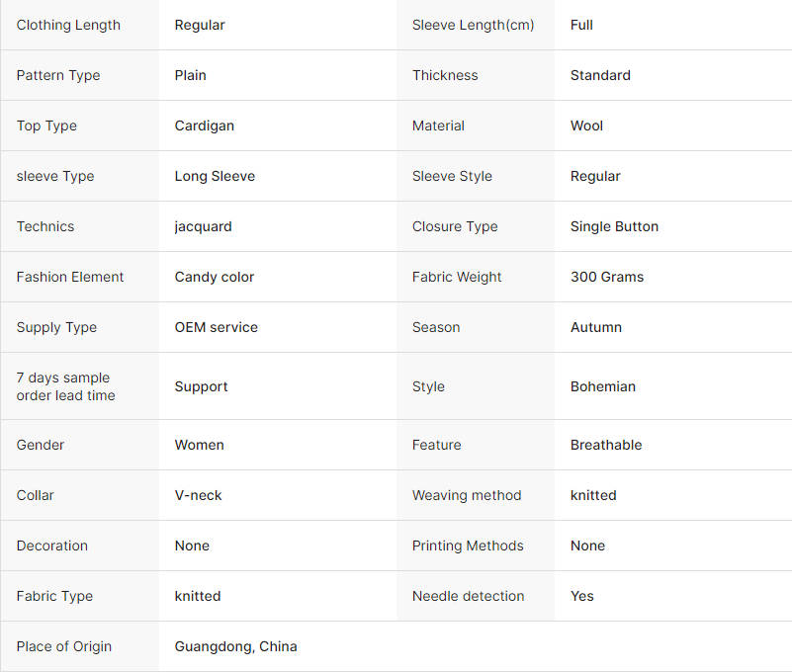Click the 7 days sample order label
The image size is (792, 672).
(x=65, y=386)
